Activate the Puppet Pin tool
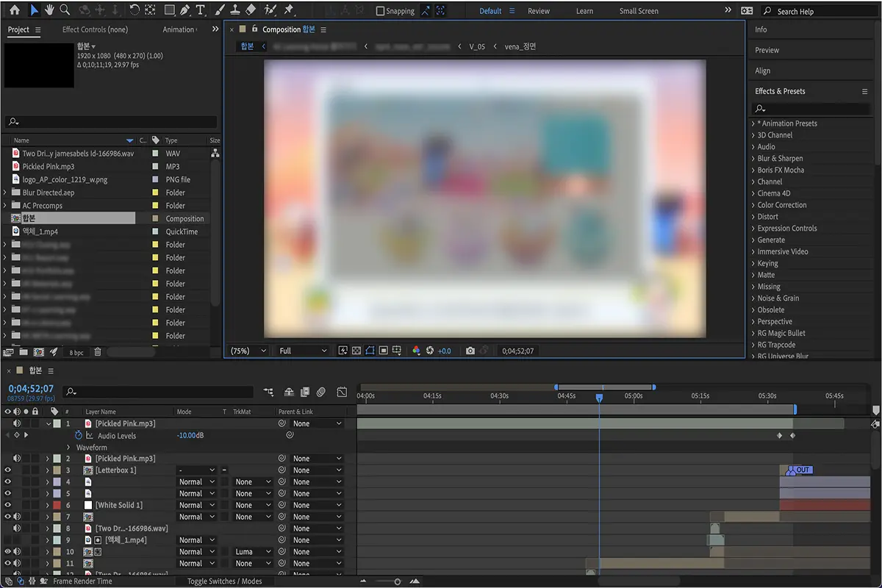Viewport: 882px width, 588px height. click(288, 10)
